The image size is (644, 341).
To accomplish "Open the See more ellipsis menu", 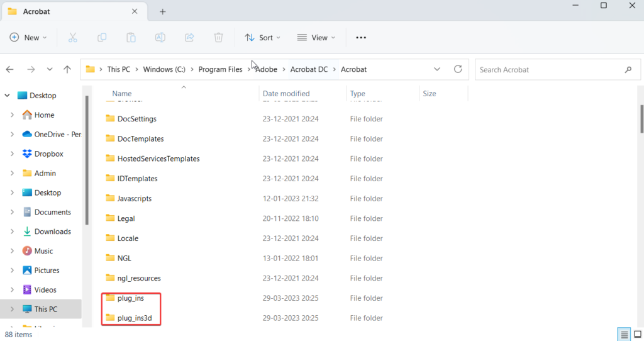I will pyautogui.click(x=361, y=38).
